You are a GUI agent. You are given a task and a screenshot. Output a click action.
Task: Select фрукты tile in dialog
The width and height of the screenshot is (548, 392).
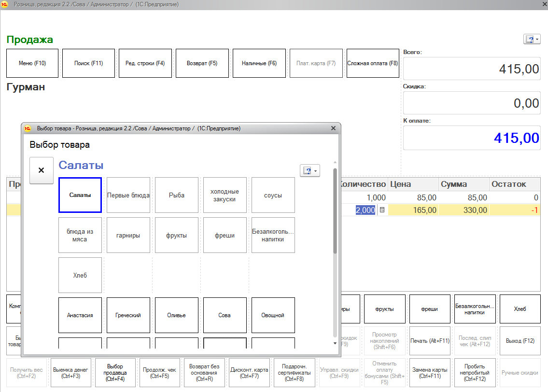point(177,235)
